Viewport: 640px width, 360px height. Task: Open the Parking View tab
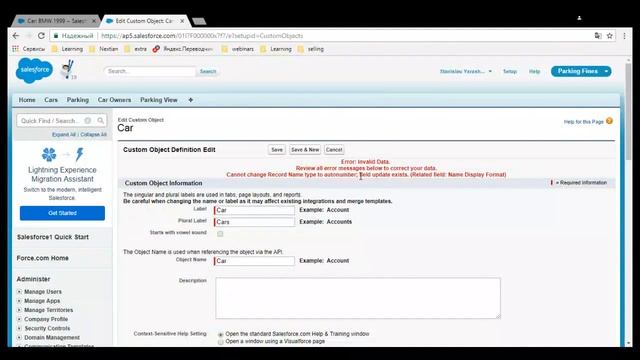tap(159, 100)
